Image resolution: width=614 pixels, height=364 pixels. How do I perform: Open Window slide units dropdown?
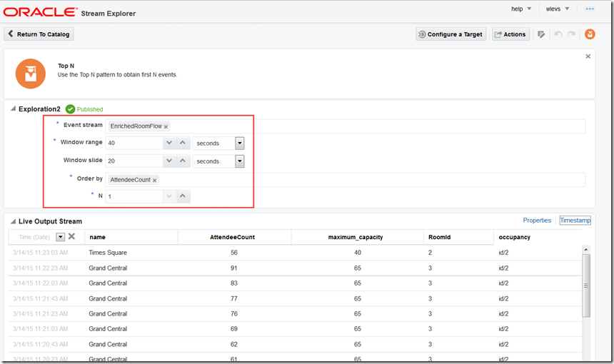[240, 161]
